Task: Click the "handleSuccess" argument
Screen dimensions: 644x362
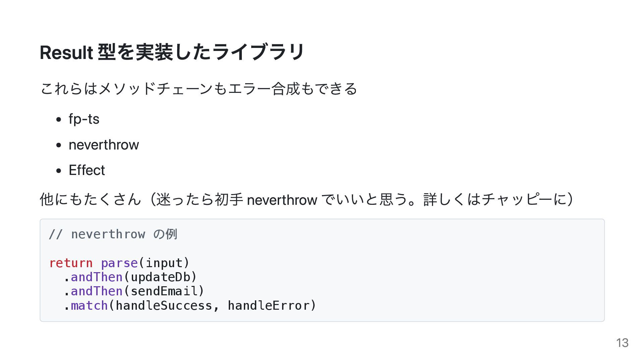Action: 164,306
